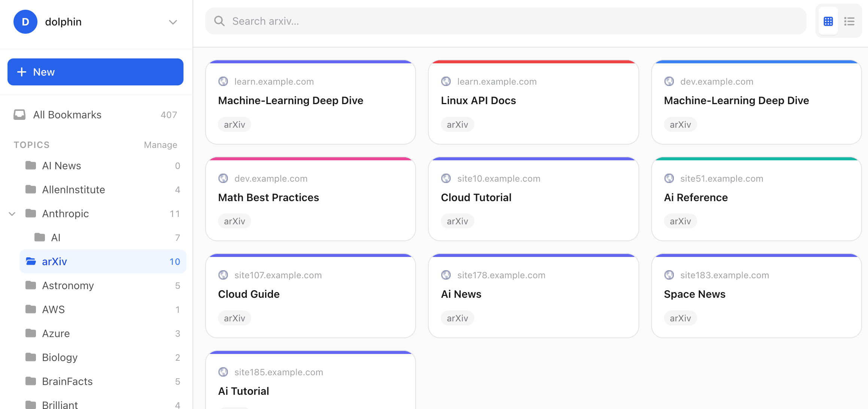Viewport: 868px width, 409px height.
Task: Click the arXiv tag on Math Best Practices
Action: (x=234, y=221)
